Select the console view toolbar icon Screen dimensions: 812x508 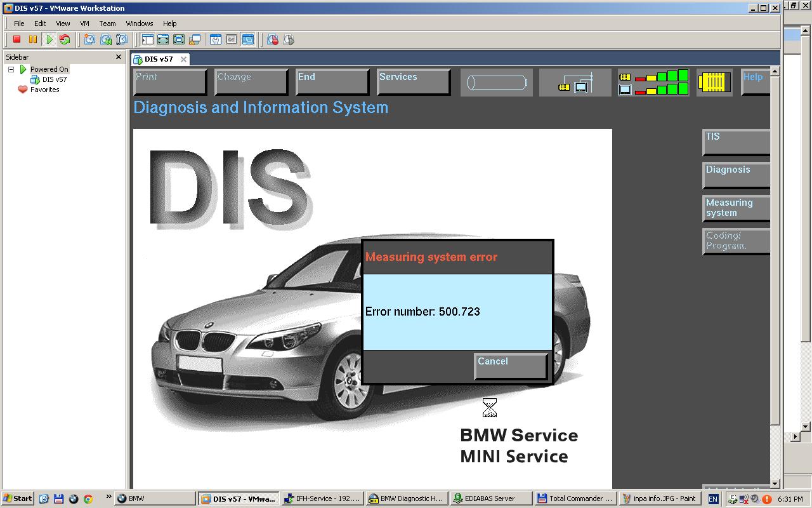pyautogui.click(x=247, y=39)
